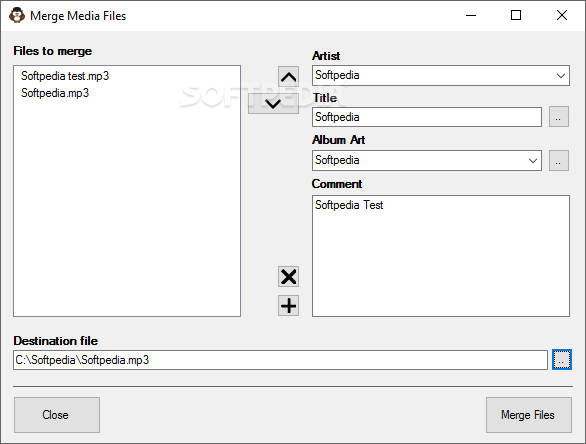Move selected file up with arrow button
This screenshot has height=444, width=586.
tap(288, 77)
